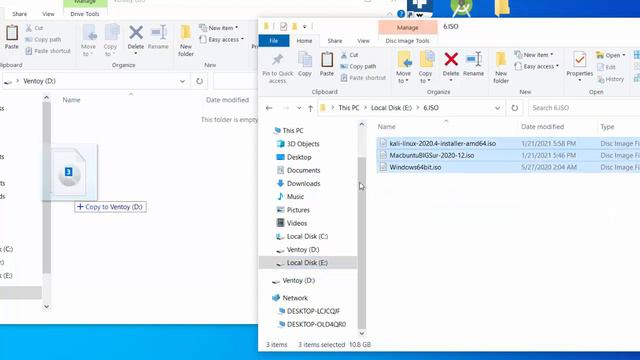This screenshot has height=360, width=640.
Task: Refresh the 6.ISO folder view
Action: point(515,108)
